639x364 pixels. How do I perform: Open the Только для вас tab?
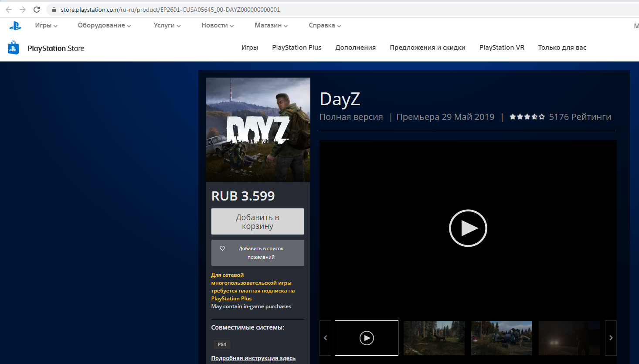(x=562, y=48)
